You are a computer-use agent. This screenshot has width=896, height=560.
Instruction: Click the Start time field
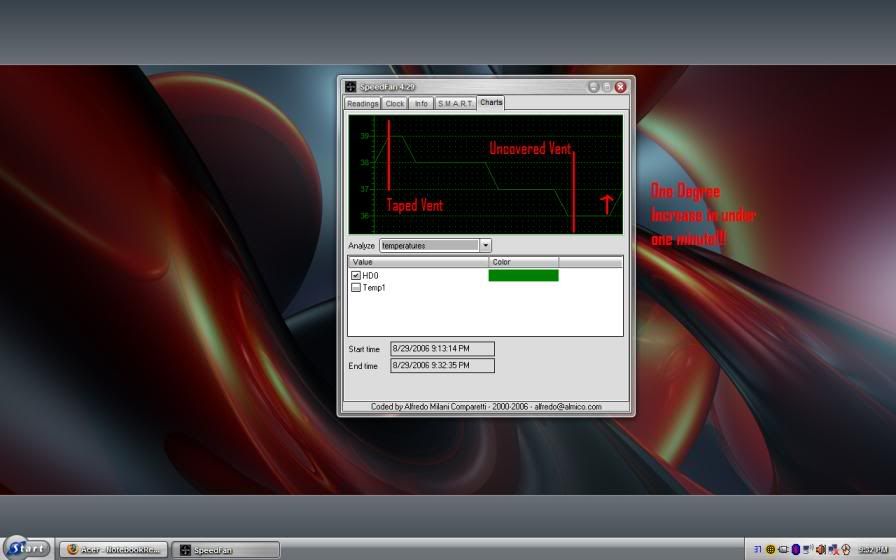point(442,349)
